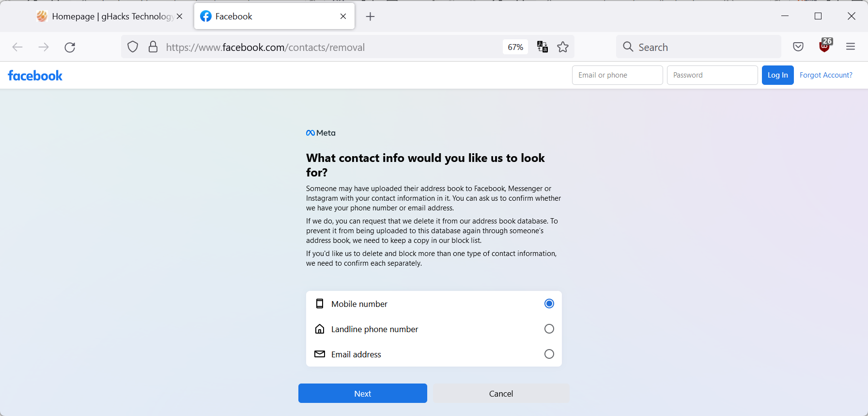Viewport: 868px width, 416px height.
Task: Close the Facebook tab
Action: [x=343, y=16]
